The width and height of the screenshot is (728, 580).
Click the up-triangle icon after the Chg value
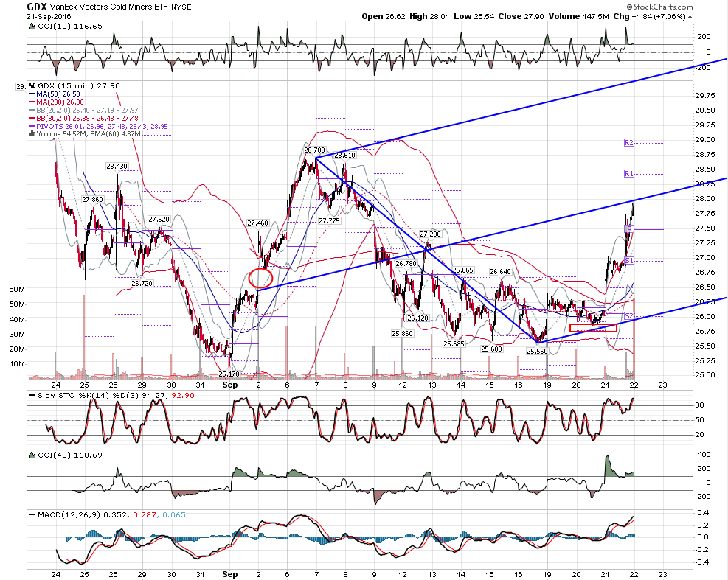[690, 17]
